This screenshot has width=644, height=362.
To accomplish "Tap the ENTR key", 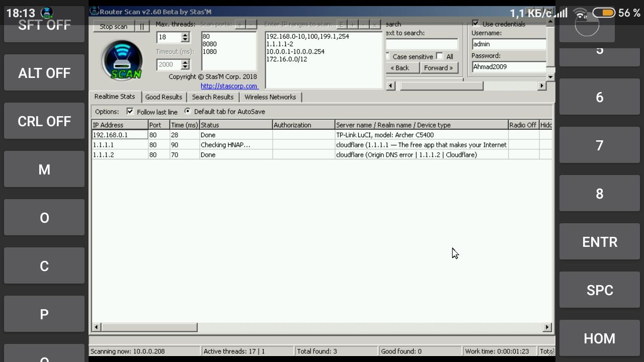I will tap(600, 242).
